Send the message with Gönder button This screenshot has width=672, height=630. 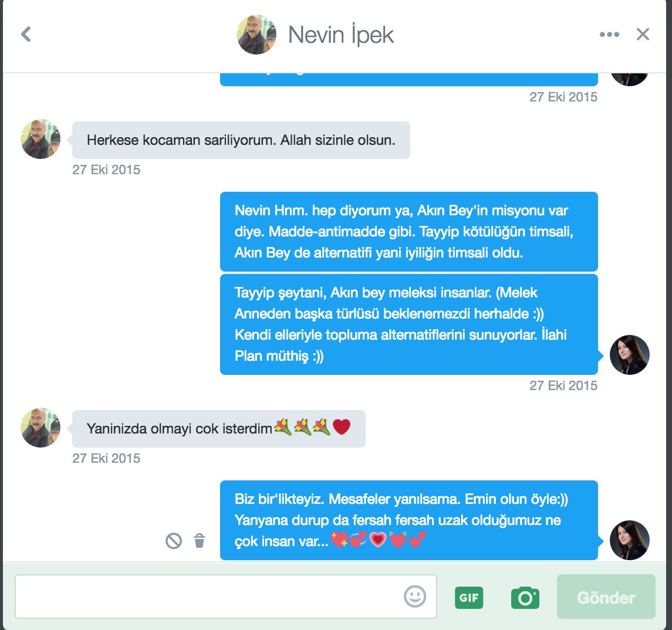coord(606,597)
